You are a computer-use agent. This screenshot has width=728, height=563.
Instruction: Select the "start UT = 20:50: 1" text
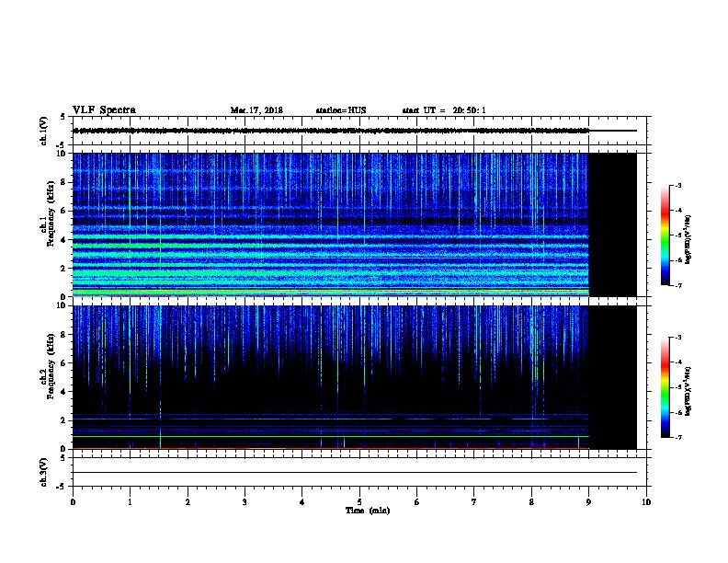(444, 110)
